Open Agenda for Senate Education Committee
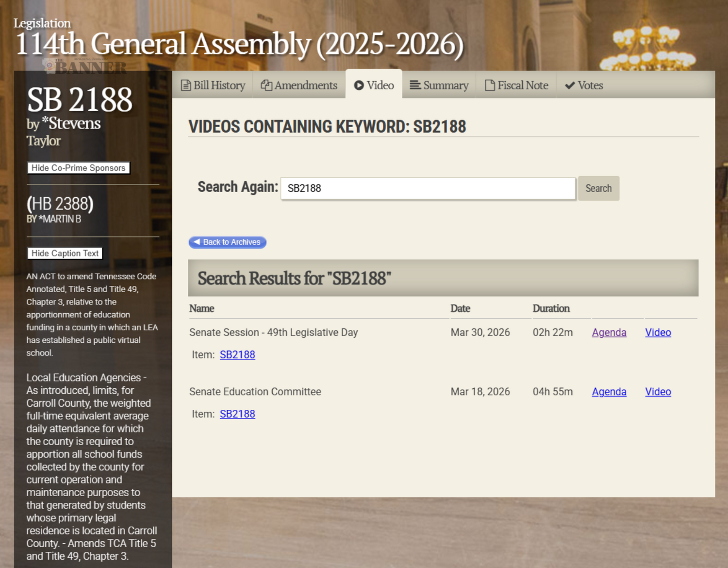728x568 pixels. point(609,392)
